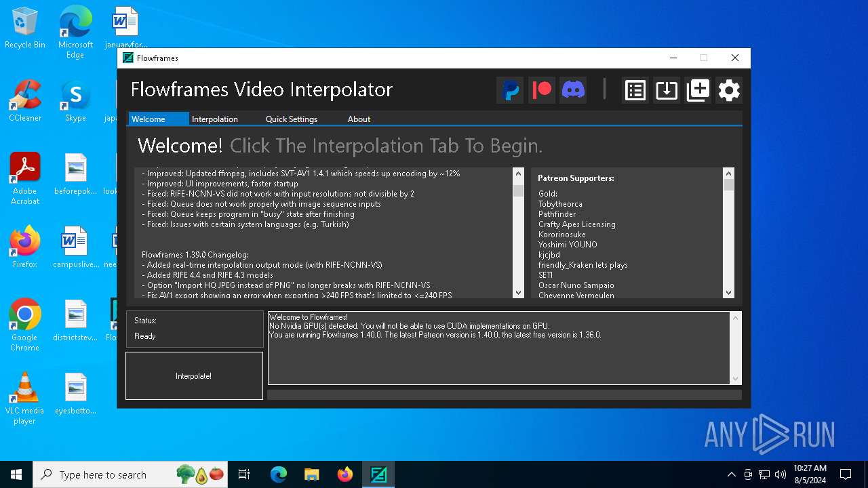Open the PayPal donation icon
868x488 pixels.
tap(510, 90)
